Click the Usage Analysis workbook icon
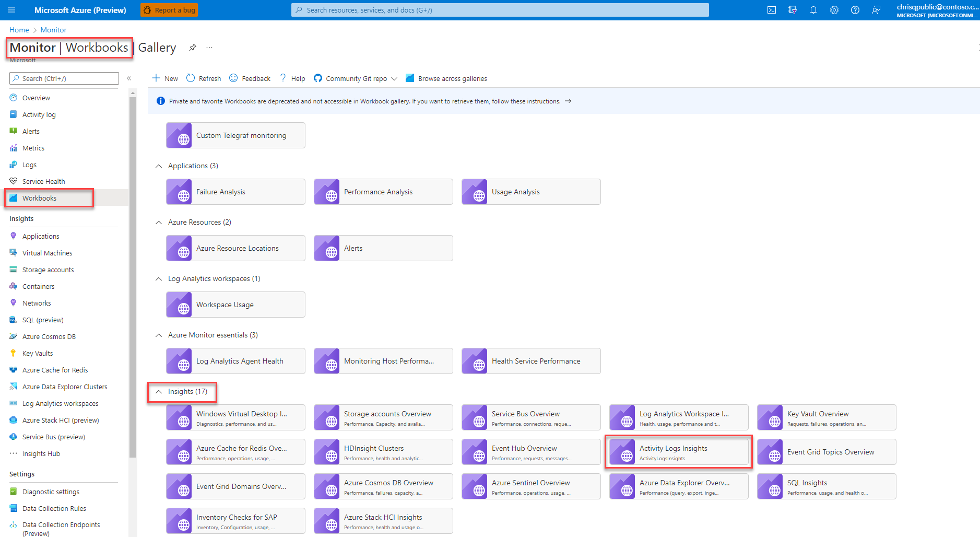 pyautogui.click(x=475, y=192)
